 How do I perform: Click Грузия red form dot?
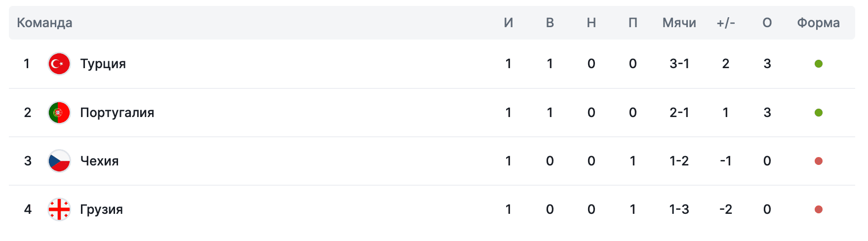818,209
